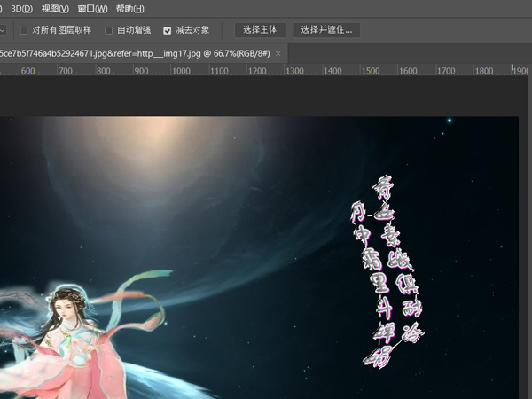Screen dimensions: 532x399
Task: Close the img17.jpg document tab
Action: pyautogui.click(x=278, y=53)
